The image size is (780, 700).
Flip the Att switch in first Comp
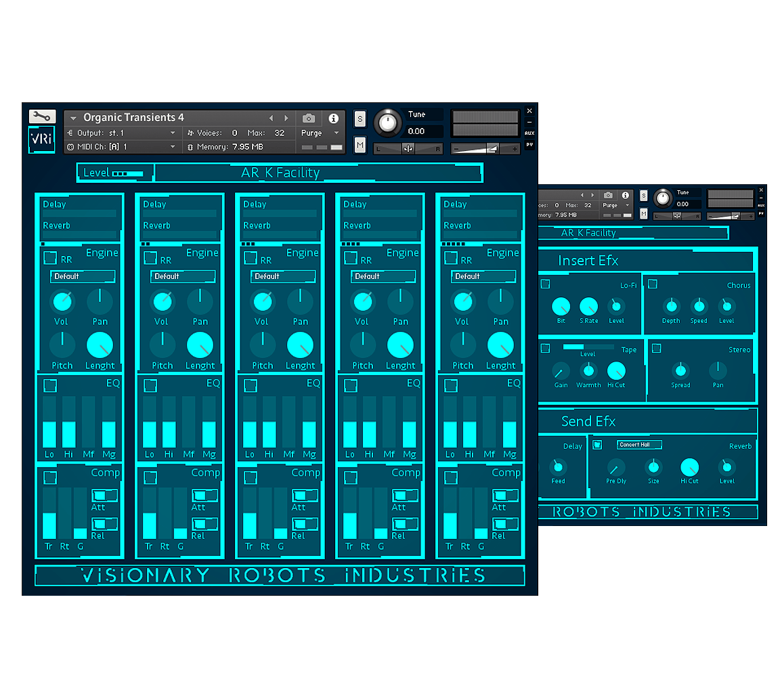[105, 495]
